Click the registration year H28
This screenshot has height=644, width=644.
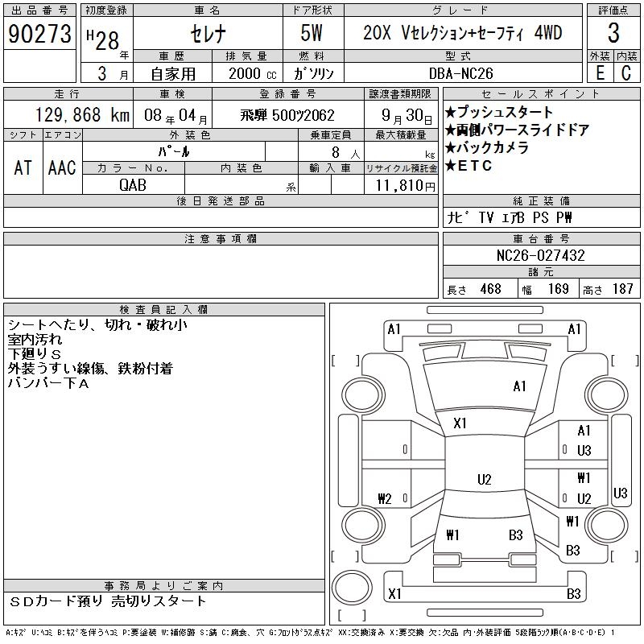click(104, 40)
